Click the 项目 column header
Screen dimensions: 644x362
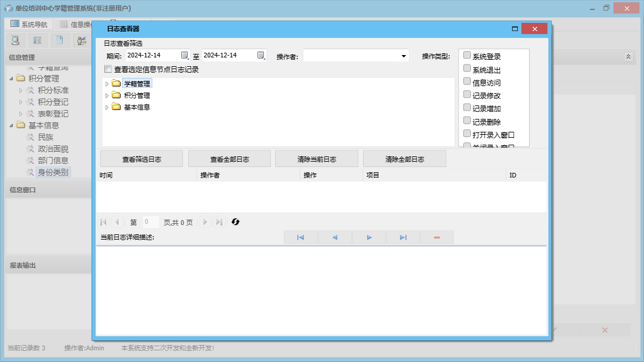tap(435, 176)
